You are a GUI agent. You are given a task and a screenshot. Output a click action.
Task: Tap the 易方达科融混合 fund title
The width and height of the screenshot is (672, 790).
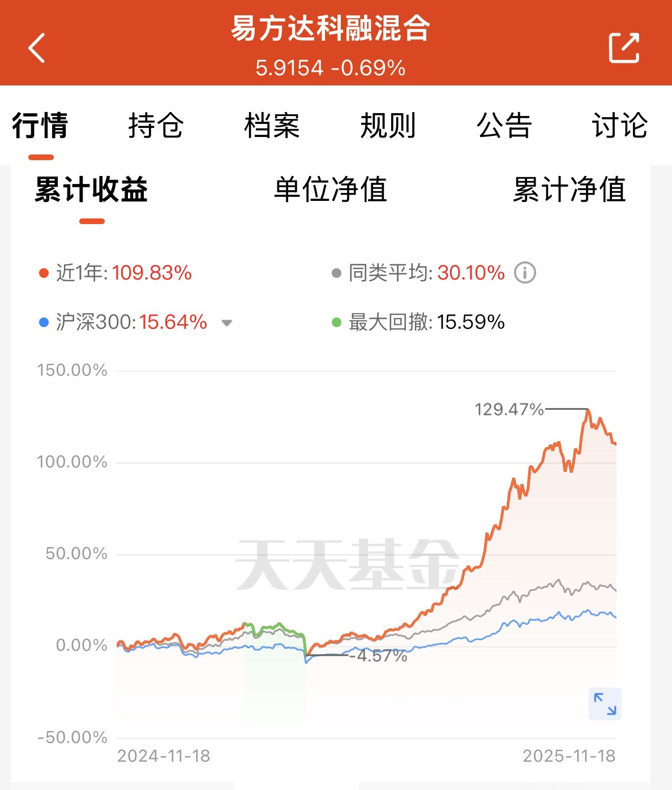pyautogui.click(x=331, y=28)
